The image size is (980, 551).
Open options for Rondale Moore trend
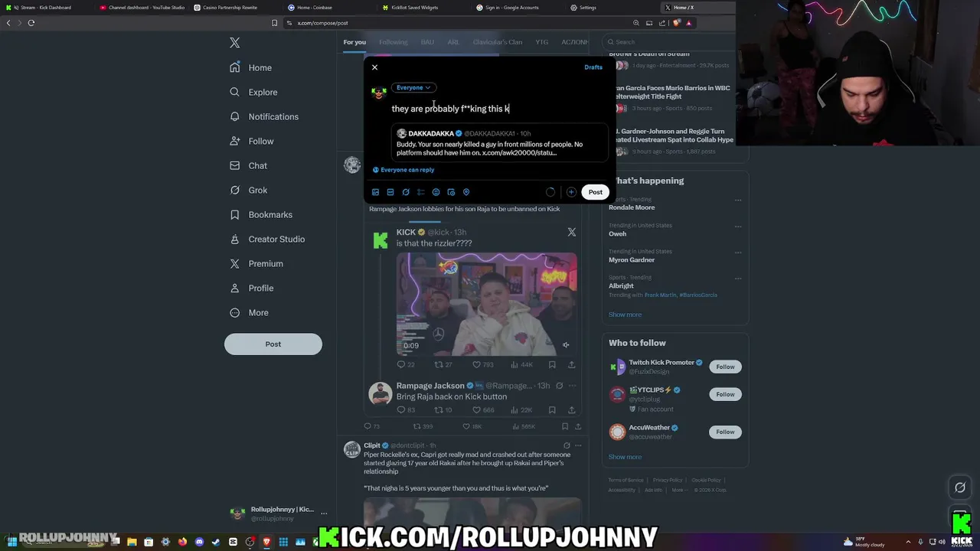(x=738, y=201)
